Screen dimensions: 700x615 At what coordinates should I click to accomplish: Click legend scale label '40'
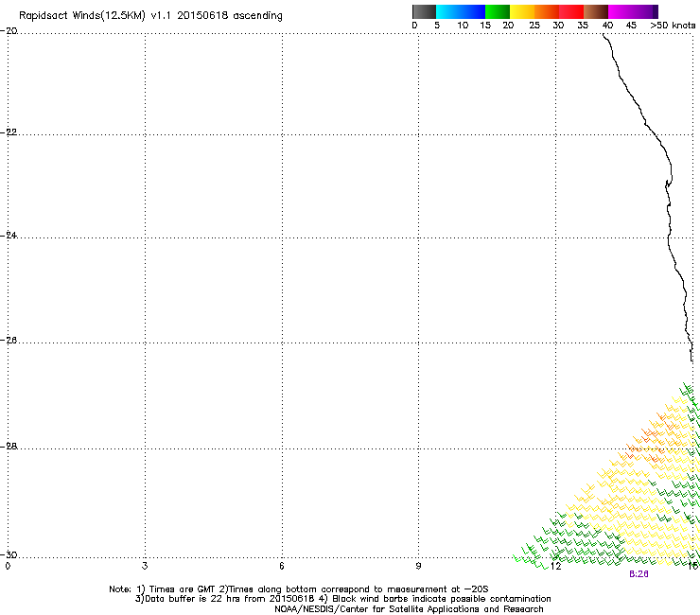tap(607, 26)
